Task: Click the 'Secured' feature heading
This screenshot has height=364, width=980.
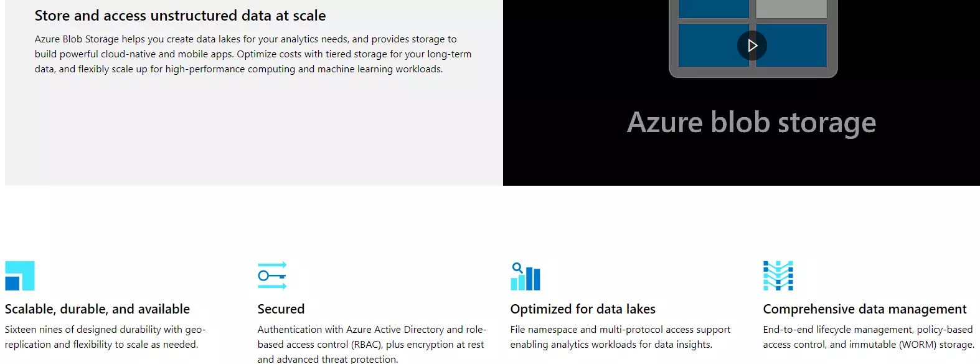Action: click(280, 309)
